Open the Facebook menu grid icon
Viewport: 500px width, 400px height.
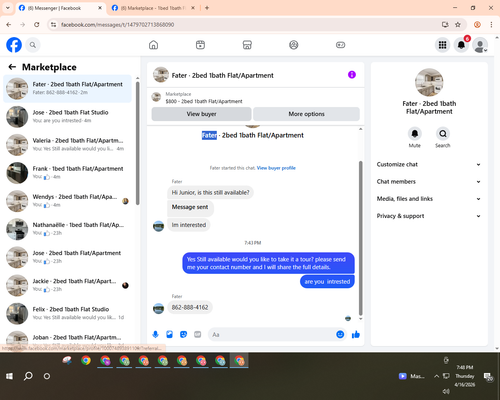tap(442, 45)
